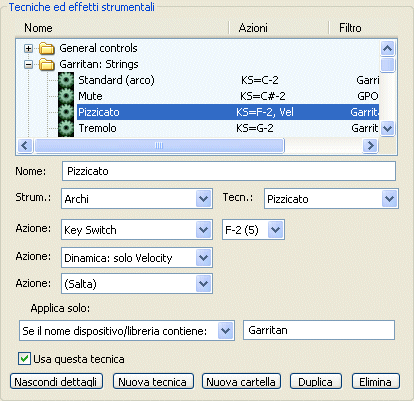The width and height of the screenshot is (414, 401).
Task: Click the Nuova tecnica button
Action: click(153, 381)
